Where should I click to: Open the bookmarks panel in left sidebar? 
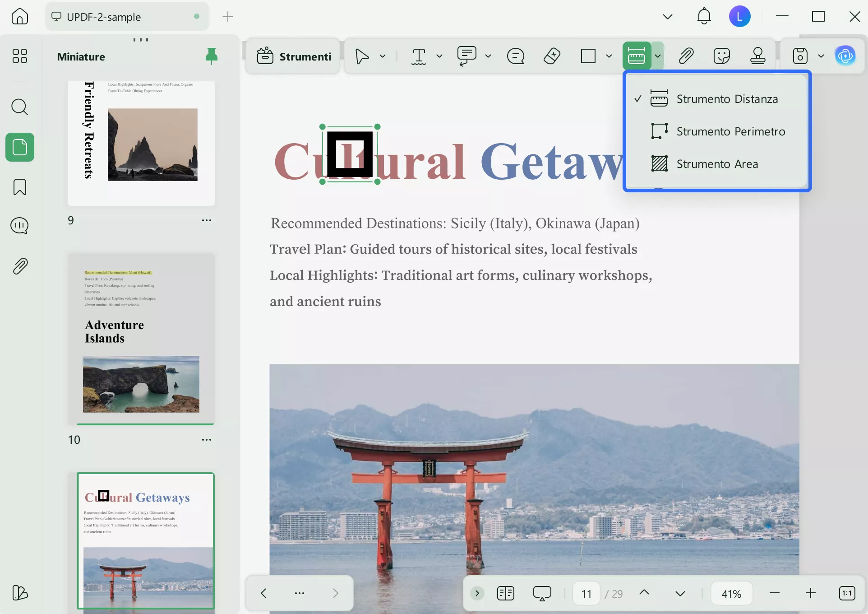click(x=20, y=187)
